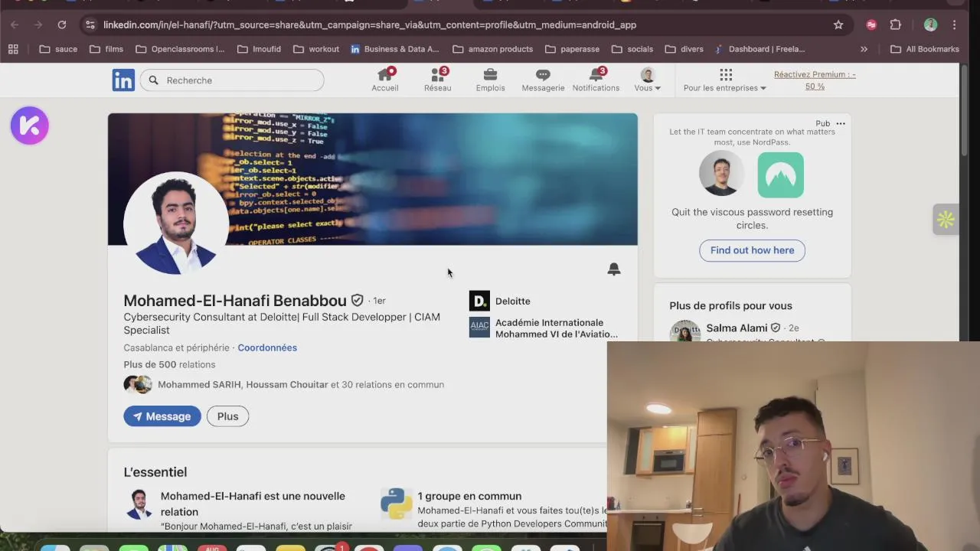Go forward in the browser
The height and width of the screenshot is (551, 980).
38,24
